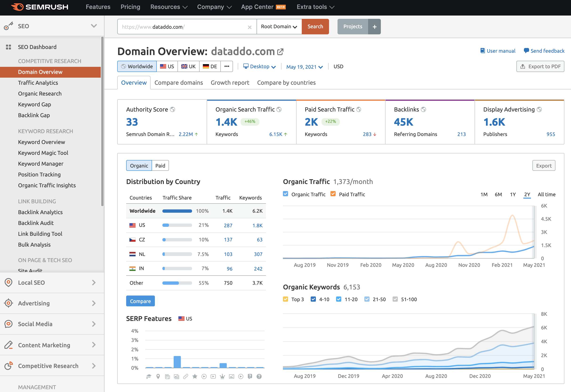This screenshot has width=571, height=392.
Task: Open the Traffic Analytics menu item
Action: coord(38,83)
